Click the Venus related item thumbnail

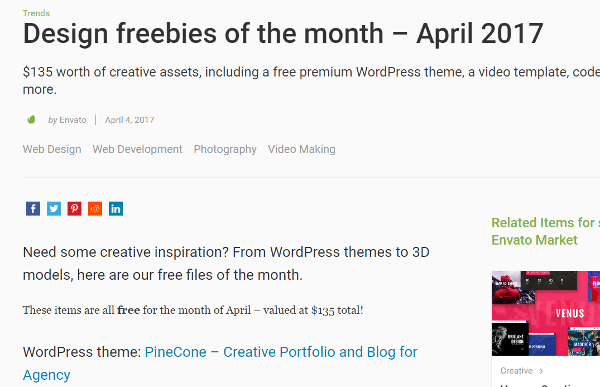pyautogui.click(x=546, y=314)
